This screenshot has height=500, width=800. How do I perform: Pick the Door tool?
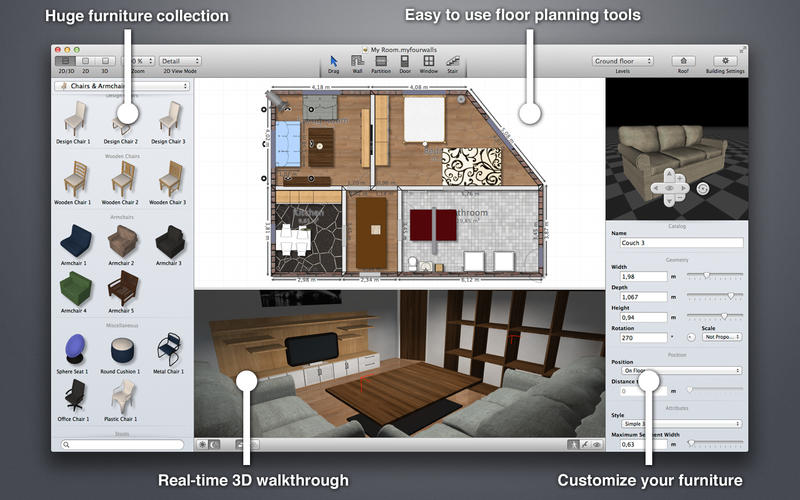[404, 62]
